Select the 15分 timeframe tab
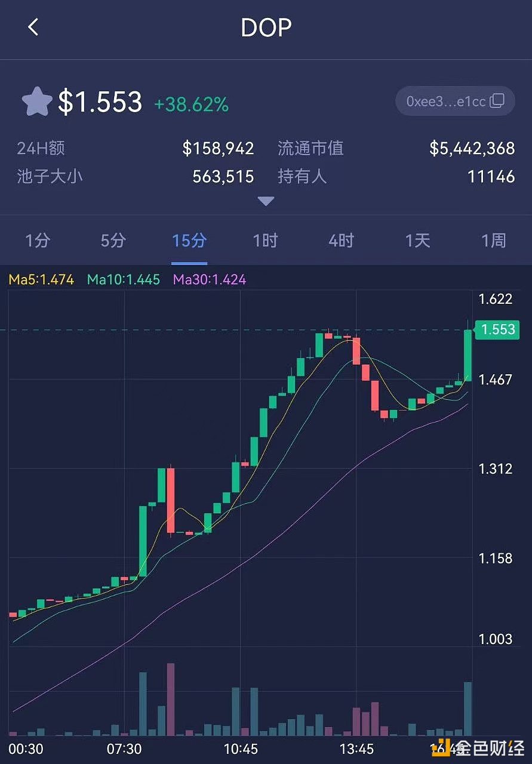Screen dimensions: 532x764 (189, 241)
